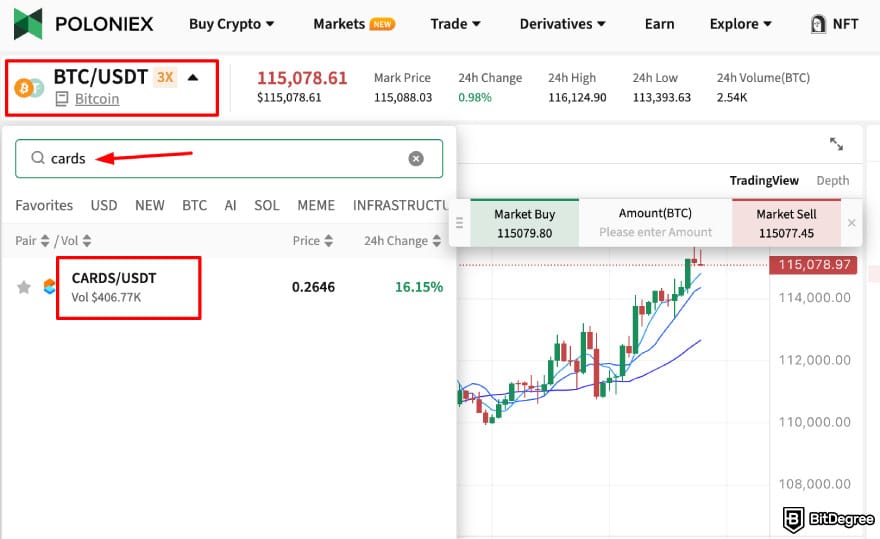The width and height of the screenshot is (880, 539).
Task: Click the 24h Volume value 2.54K
Action: click(732, 98)
